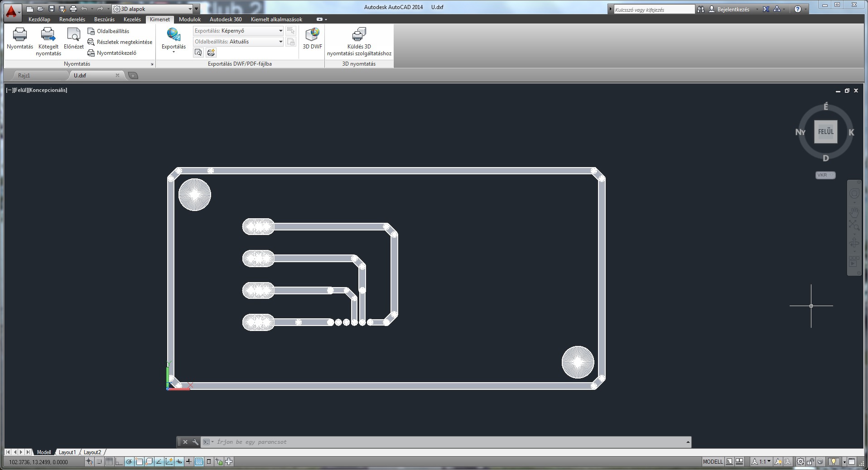868x470 pixels.
Task: Click the new drawing tab button
Action: tap(133, 76)
